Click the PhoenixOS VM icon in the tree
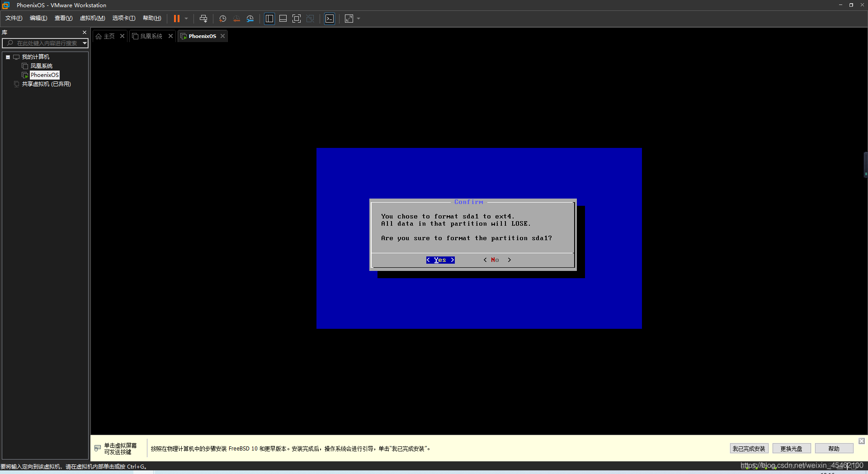Viewport: 868px width, 474px height. (25, 75)
